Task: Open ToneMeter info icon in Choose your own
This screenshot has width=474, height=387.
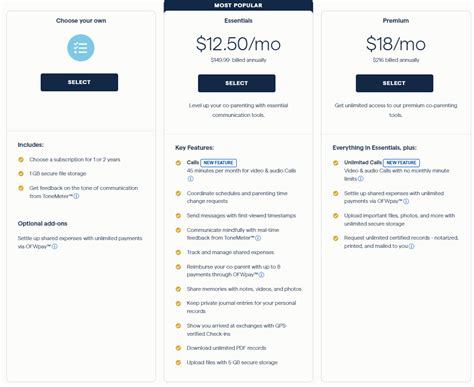Action: pyautogui.click(x=76, y=196)
